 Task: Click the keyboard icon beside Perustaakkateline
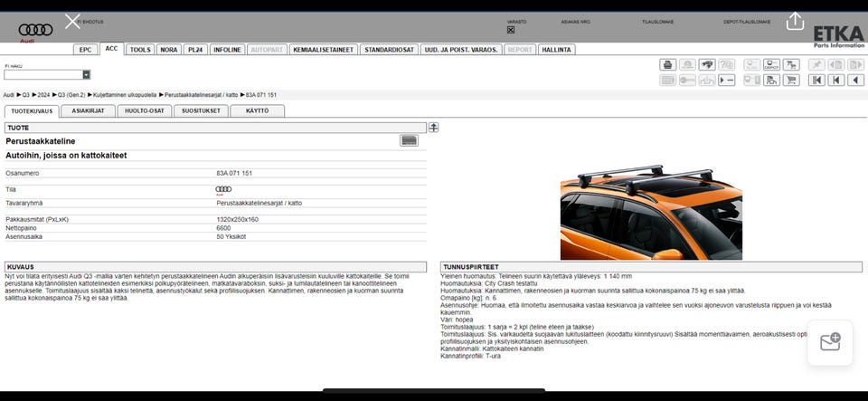pyautogui.click(x=409, y=140)
